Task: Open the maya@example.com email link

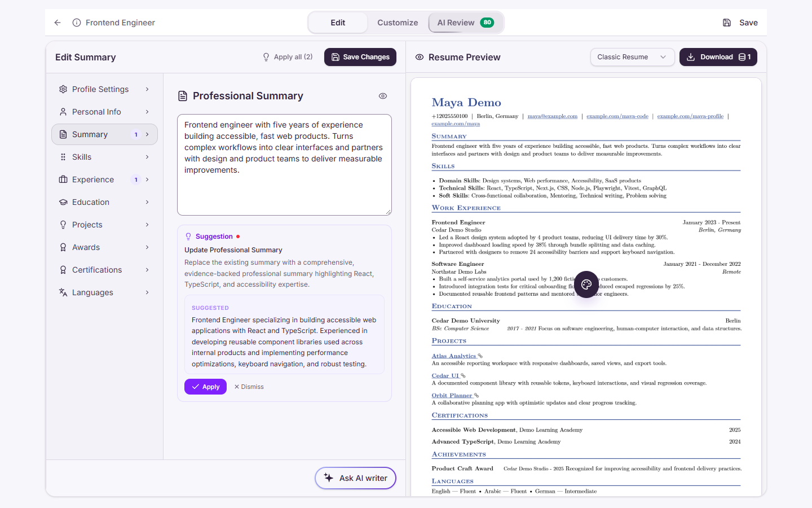Action: [x=553, y=116]
